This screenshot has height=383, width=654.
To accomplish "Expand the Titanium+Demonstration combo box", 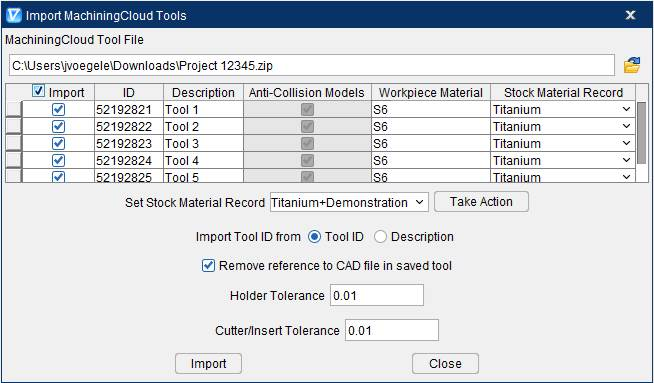I will (x=349, y=202).
